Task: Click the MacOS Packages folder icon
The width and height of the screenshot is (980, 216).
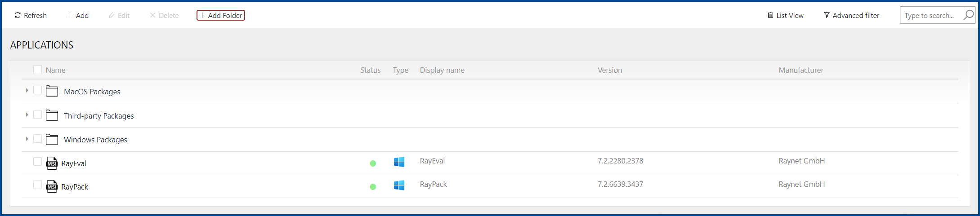Action: click(52, 91)
